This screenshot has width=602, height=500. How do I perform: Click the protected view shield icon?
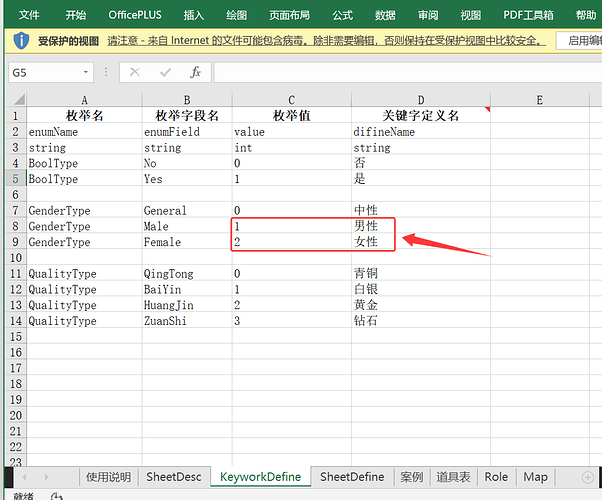(21, 40)
